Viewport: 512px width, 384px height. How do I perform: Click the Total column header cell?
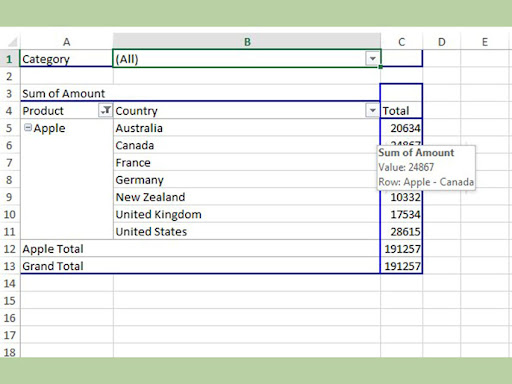tap(401, 110)
